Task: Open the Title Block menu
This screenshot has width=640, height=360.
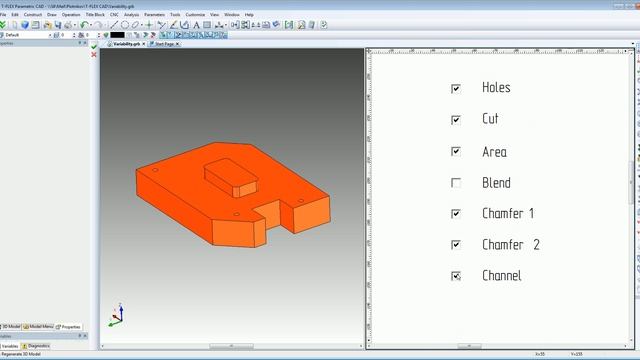Action: point(95,15)
